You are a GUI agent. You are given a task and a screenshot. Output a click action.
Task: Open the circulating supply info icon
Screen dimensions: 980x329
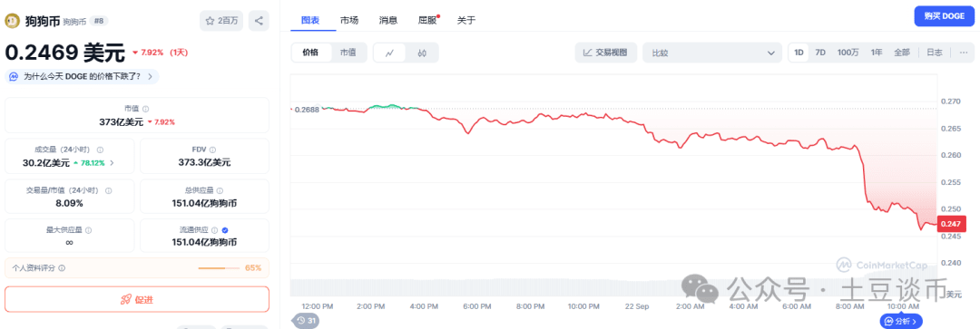[214, 230]
